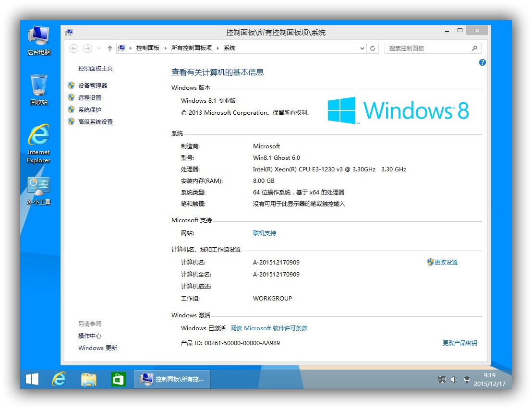532x409 pixels.
Task: Open 阅读 Microsoft 软件许可条款 link
Action: tap(269, 328)
